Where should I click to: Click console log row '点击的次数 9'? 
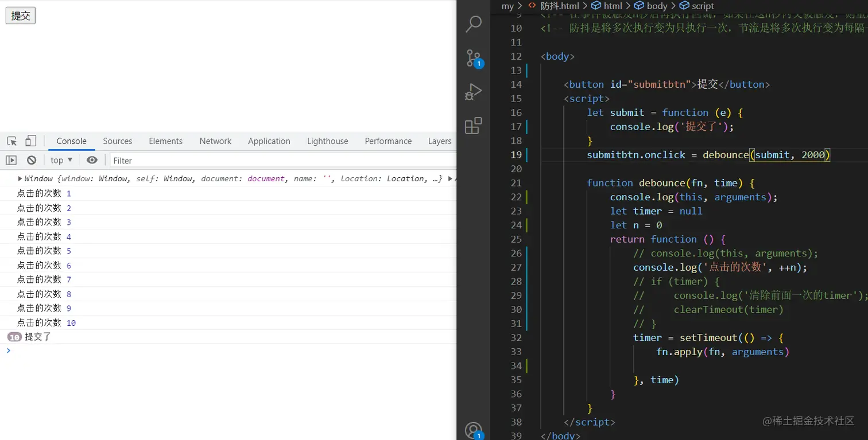(x=228, y=308)
